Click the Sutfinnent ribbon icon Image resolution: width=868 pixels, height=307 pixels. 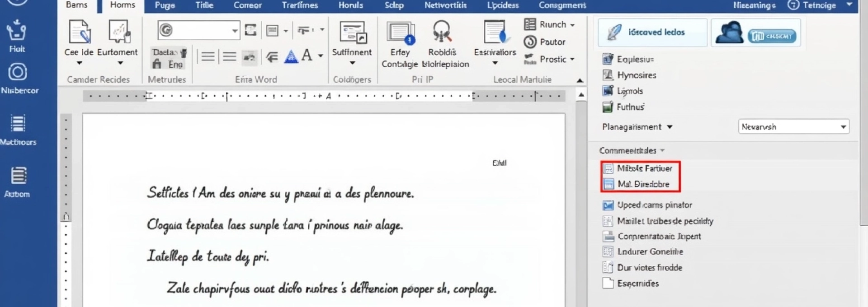click(x=353, y=33)
